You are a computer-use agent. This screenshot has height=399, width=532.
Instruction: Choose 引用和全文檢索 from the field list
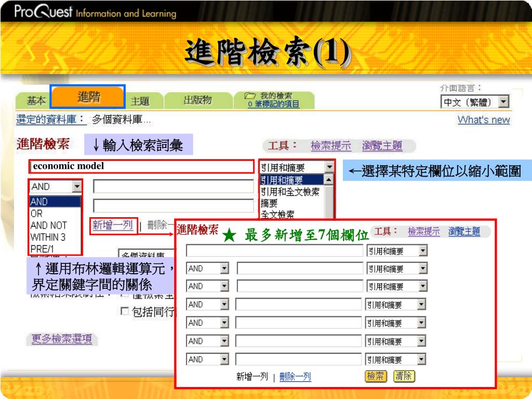[290, 192]
